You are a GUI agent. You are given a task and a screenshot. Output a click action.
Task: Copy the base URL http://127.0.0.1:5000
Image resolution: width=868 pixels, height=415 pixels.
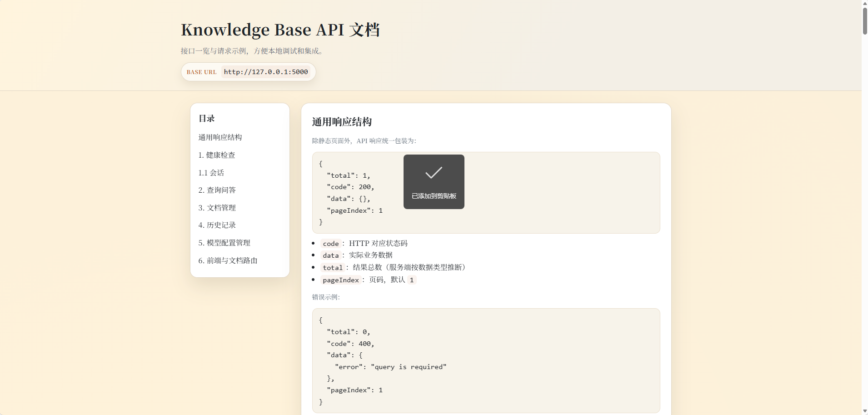pos(266,71)
